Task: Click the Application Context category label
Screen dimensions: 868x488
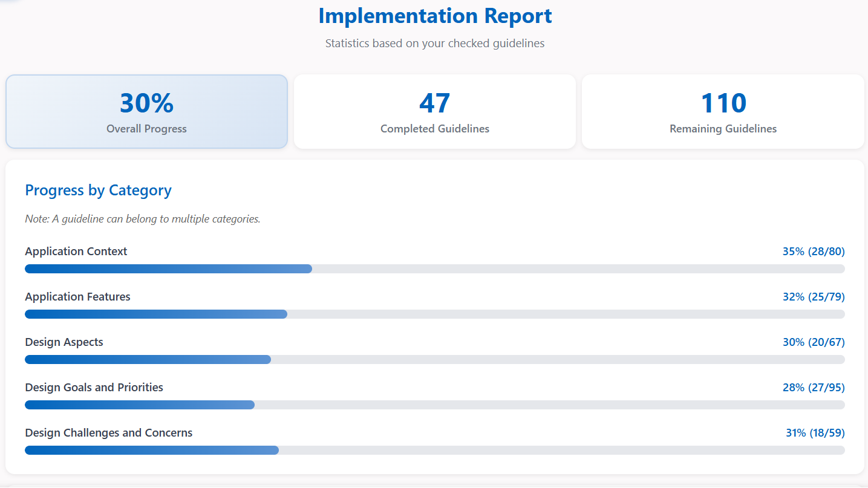Action: click(x=76, y=252)
